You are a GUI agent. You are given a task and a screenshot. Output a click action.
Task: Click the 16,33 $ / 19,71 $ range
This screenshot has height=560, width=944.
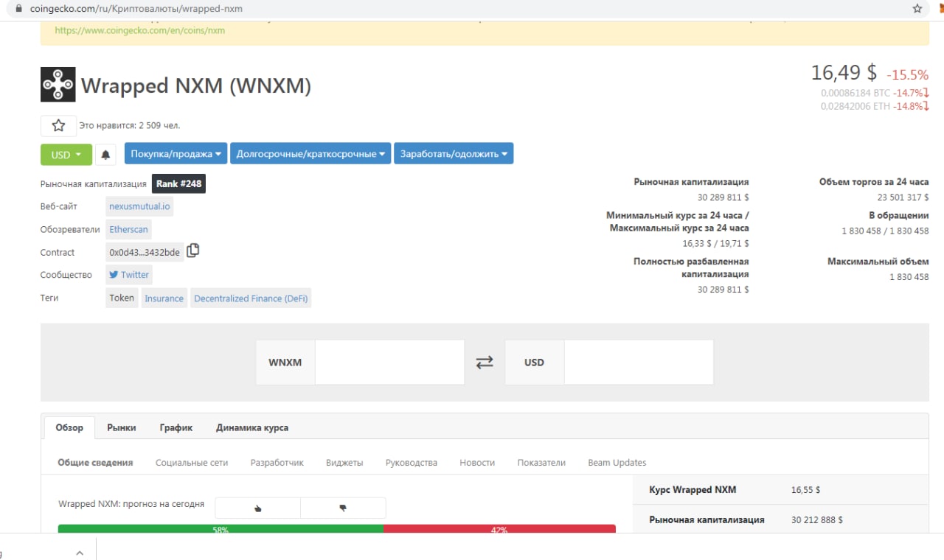coord(715,243)
